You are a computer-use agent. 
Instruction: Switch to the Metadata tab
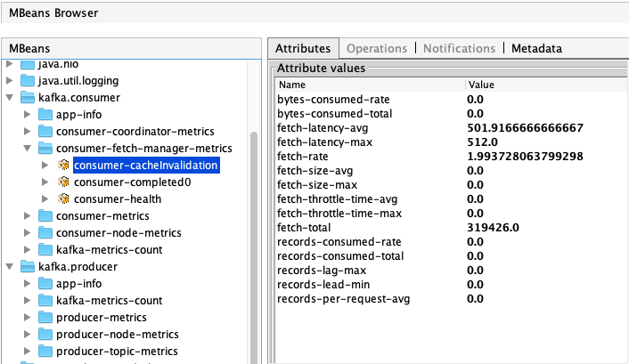click(536, 49)
